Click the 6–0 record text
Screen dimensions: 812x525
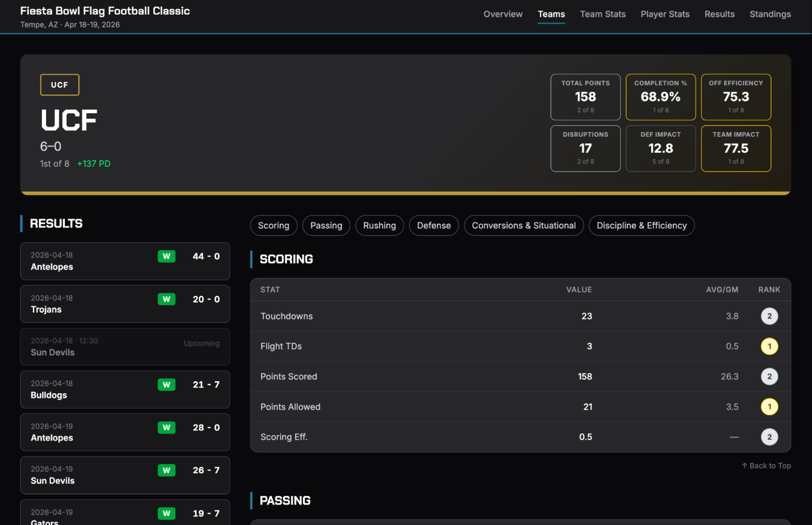click(x=51, y=146)
